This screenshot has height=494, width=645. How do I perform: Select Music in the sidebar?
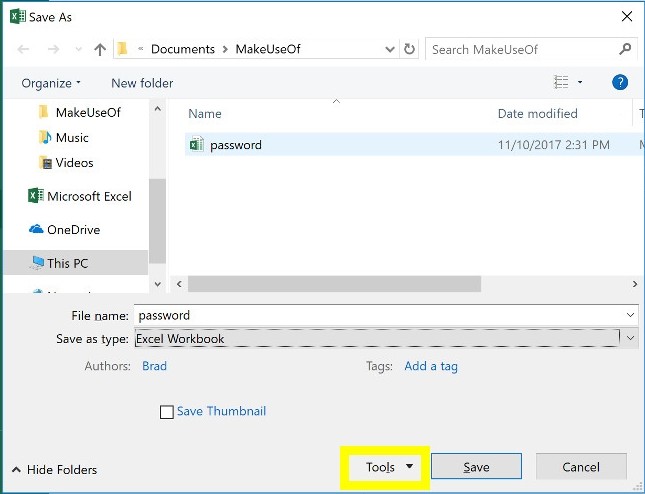[63, 137]
